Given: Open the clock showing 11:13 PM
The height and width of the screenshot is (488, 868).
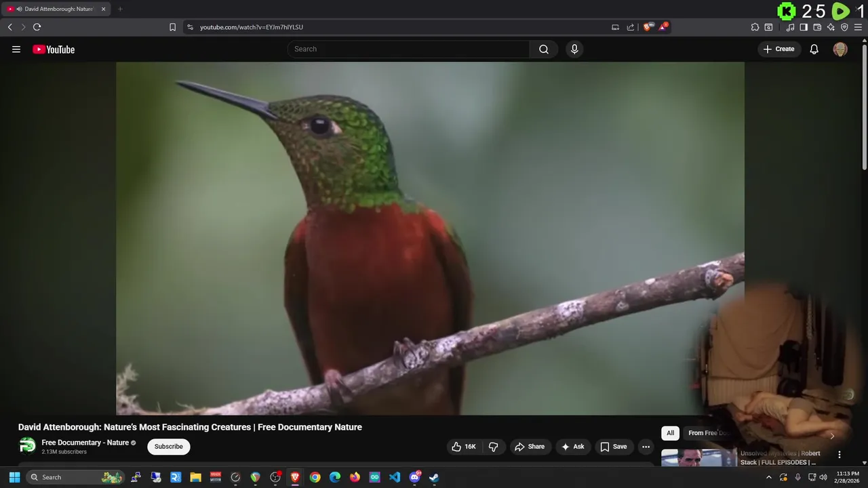Looking at the screenshot, I should pyautogui.click(x=848, y=477).
